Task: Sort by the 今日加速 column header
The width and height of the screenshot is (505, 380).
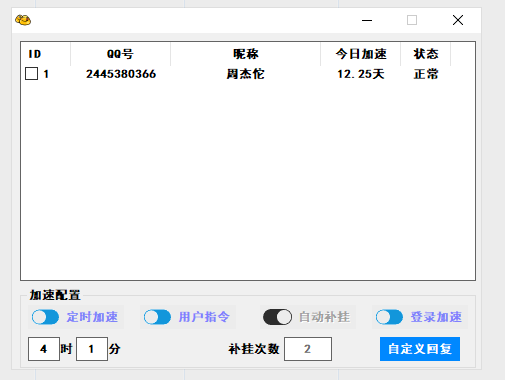Action: tap(361, 54)
